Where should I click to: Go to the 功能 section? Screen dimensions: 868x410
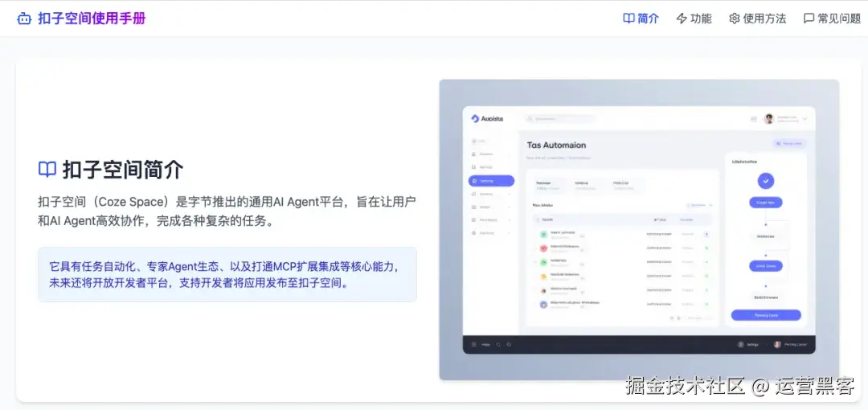click(x=694, y=18)
